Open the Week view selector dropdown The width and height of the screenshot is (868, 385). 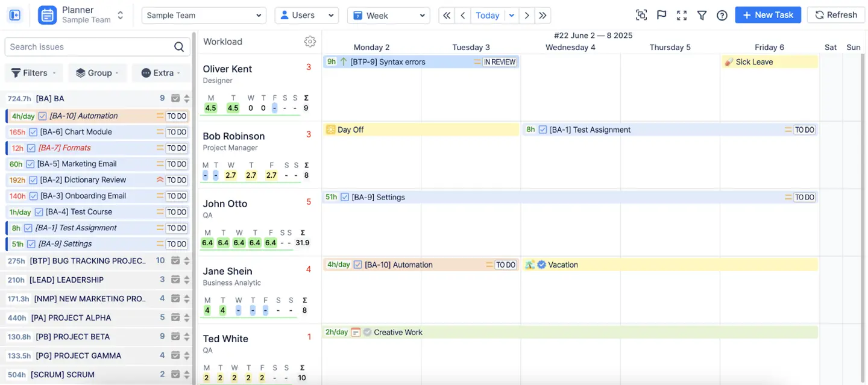coord(388,15)
